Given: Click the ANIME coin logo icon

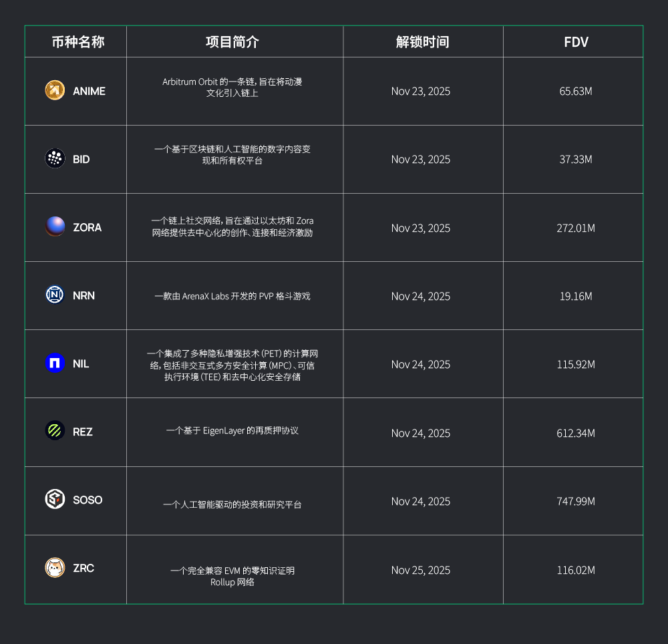Looking at the screenshot, I should pyautogui.click(x=55, y=90).
